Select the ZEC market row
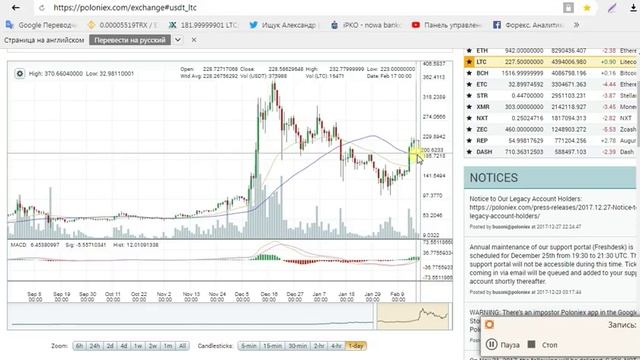The image size is (640, 360). coord(550,129)
